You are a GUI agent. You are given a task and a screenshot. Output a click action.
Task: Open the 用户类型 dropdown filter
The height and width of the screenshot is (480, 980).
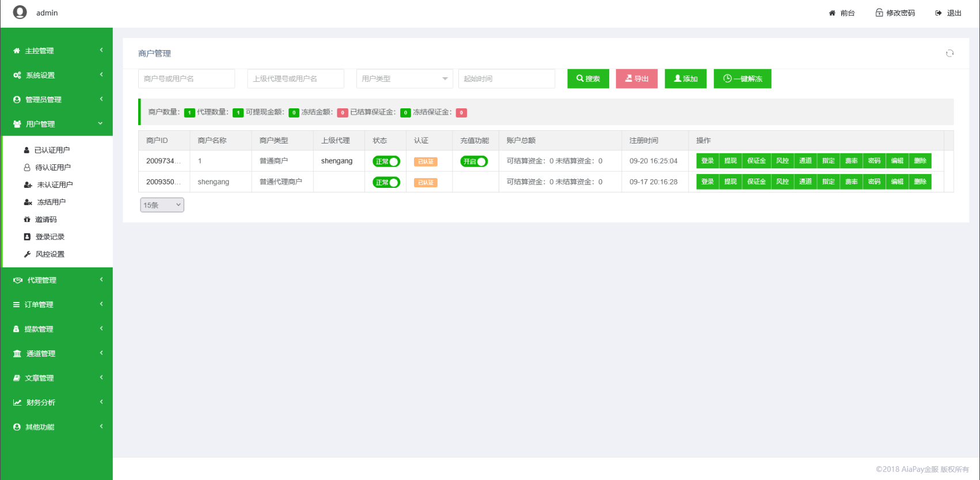click(404, 79)
